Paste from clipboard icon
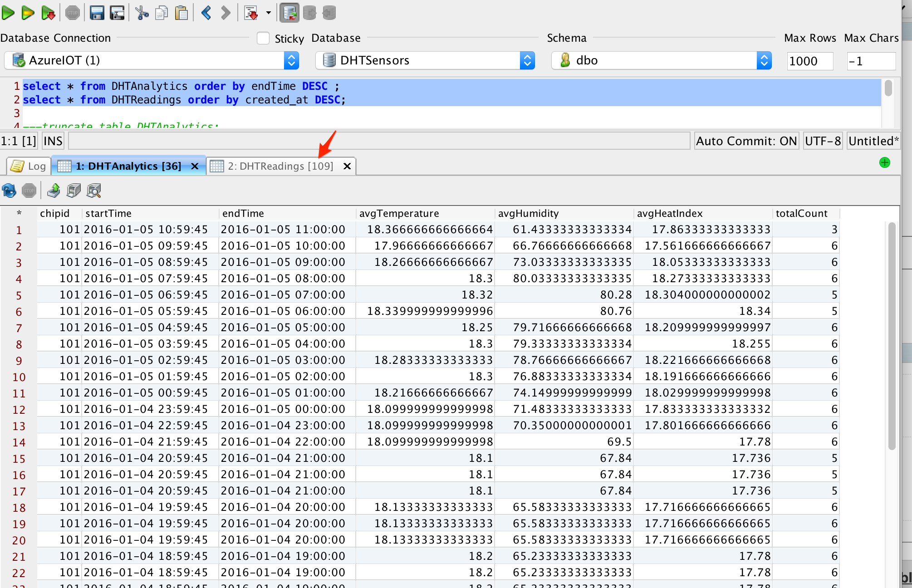The image size is (912, 588). coord(181,13)
